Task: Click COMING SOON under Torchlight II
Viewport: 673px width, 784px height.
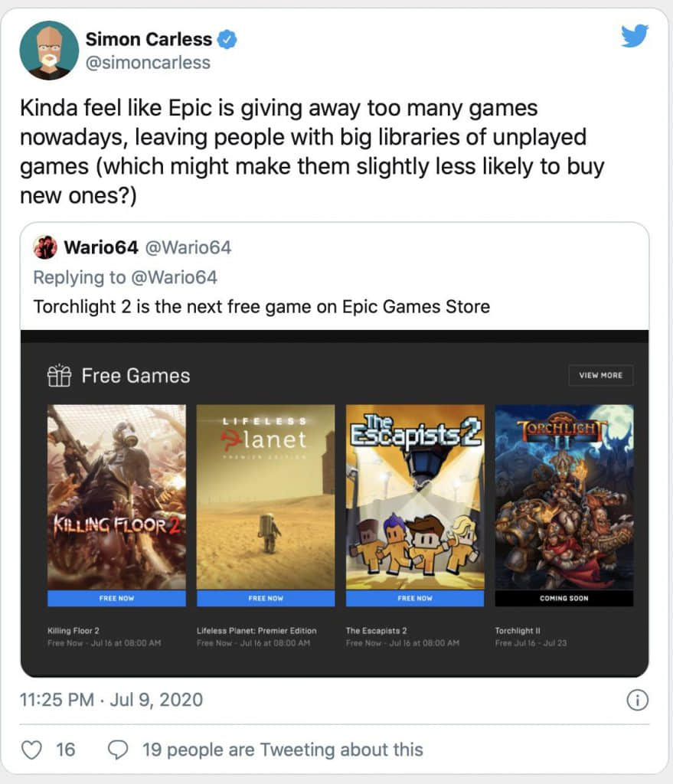Action: point(564,599)
